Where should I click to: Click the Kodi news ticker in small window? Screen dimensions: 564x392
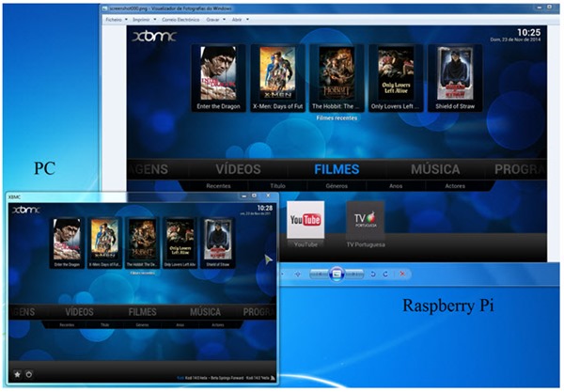(224, 378)
